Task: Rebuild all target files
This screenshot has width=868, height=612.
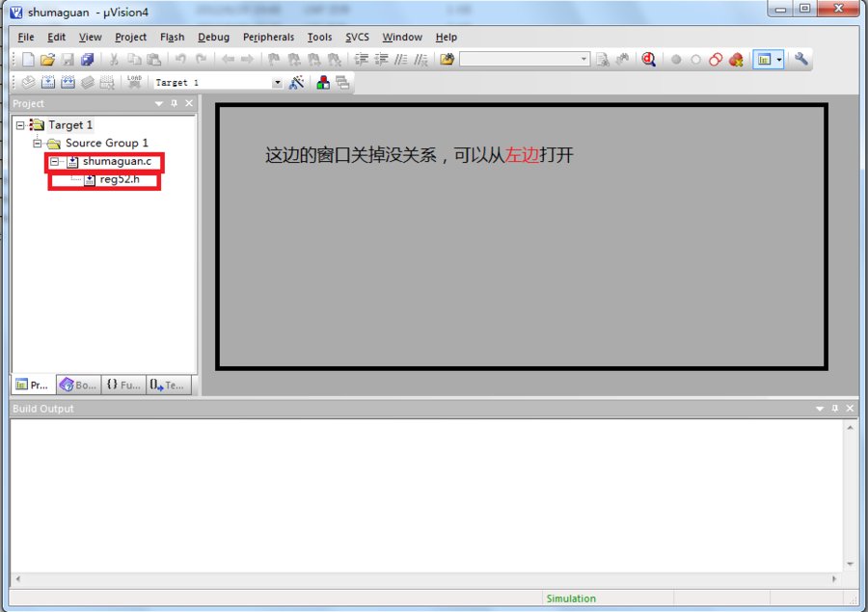Action: tap(67, 82)
